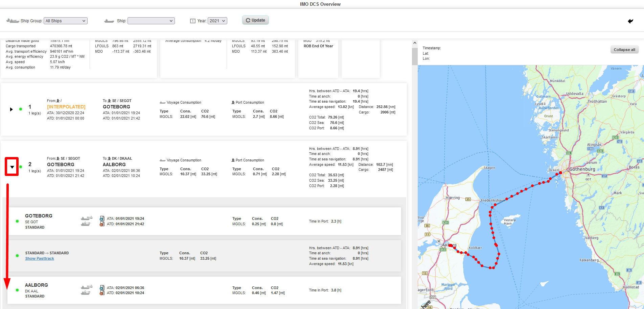This screenshot has width=644, height=309.
Task: Click the green dot in STANDARD leg row
Action: coord(17,256)
